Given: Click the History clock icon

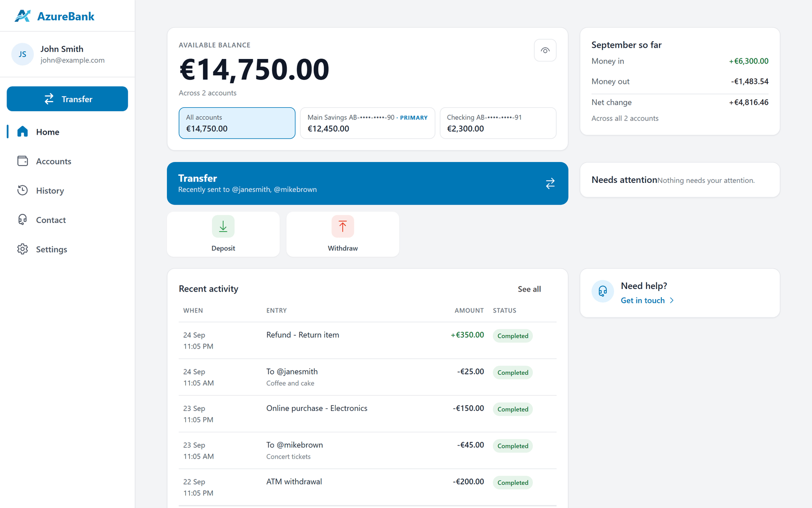Looking at the screenshot, I should (x=22, y=190).
